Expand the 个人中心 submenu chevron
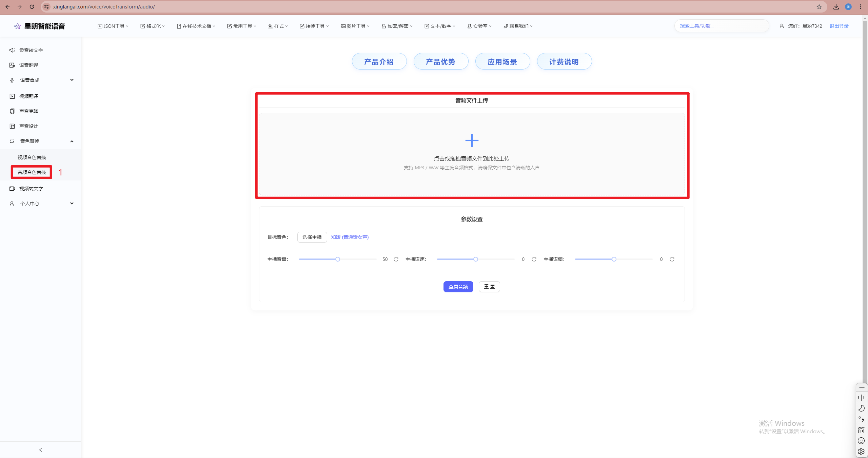This screenshot has height=458, width=868. click(x=72, y=204)
